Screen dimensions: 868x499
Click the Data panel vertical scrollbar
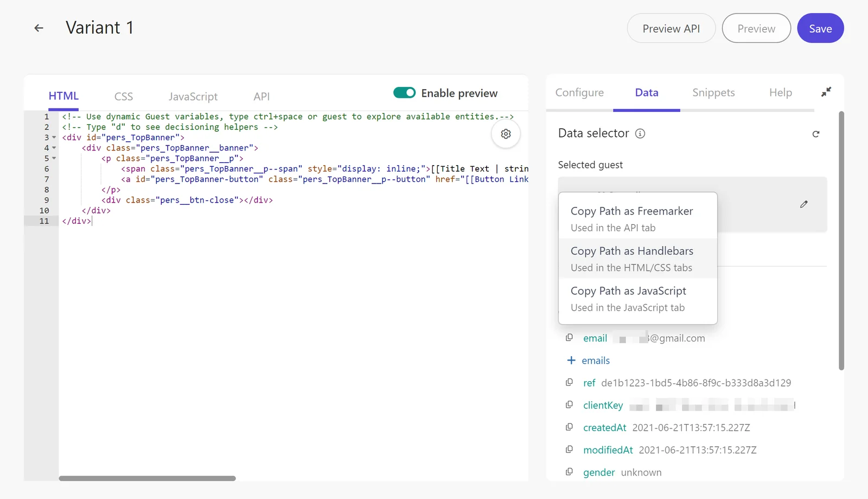point(841,241)
